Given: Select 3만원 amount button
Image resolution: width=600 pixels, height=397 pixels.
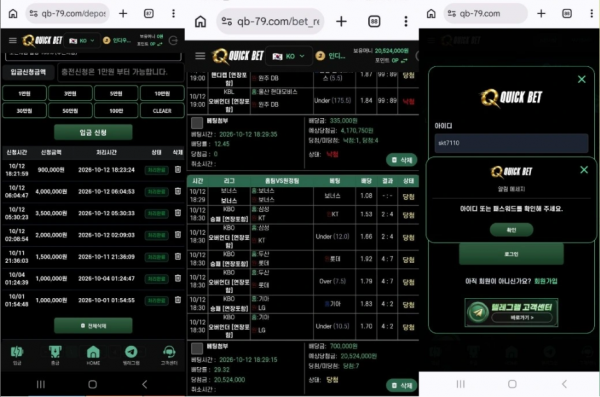Looking at the screenshot, I should tap(70, 93).
